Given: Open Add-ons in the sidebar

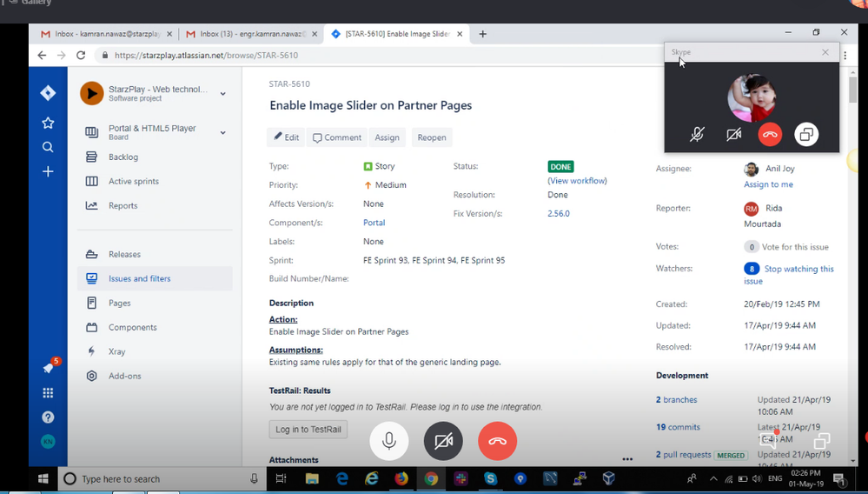Looking at the screenshot, I should [155, 376].
